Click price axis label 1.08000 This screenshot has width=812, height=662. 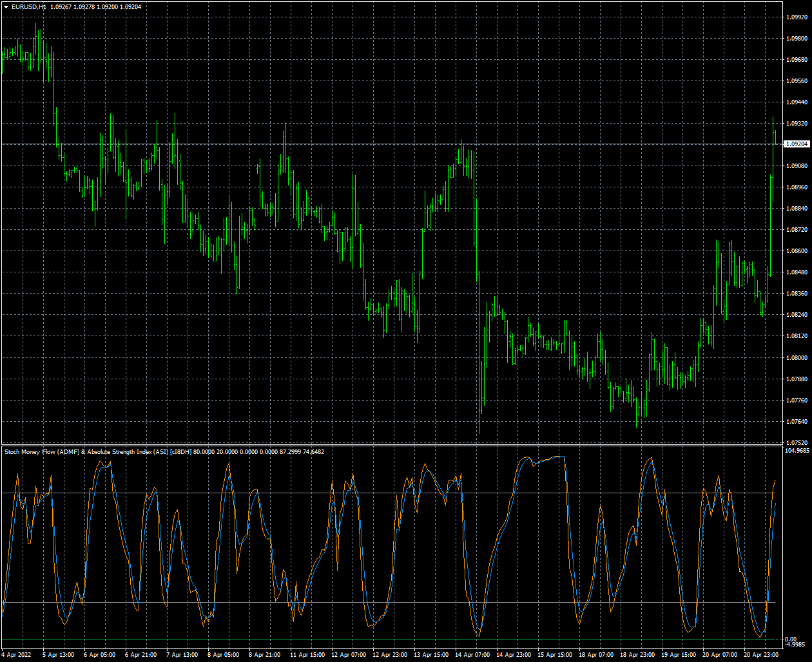click(x=797, y=358)
